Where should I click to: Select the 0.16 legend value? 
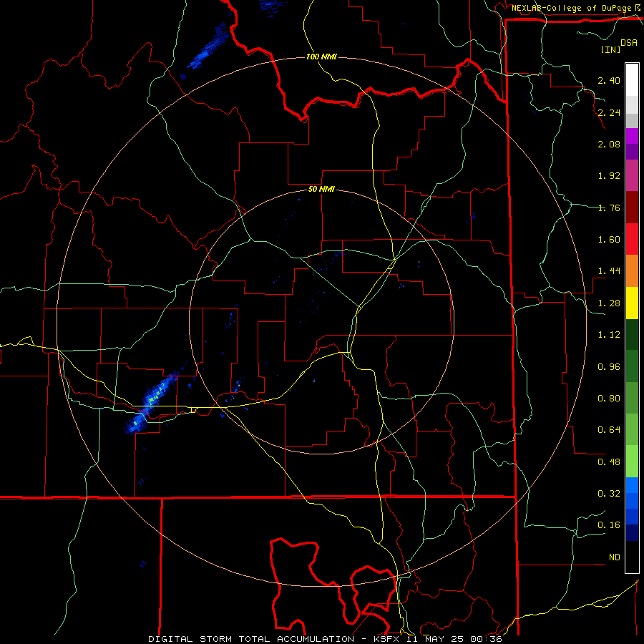[609, 525]
